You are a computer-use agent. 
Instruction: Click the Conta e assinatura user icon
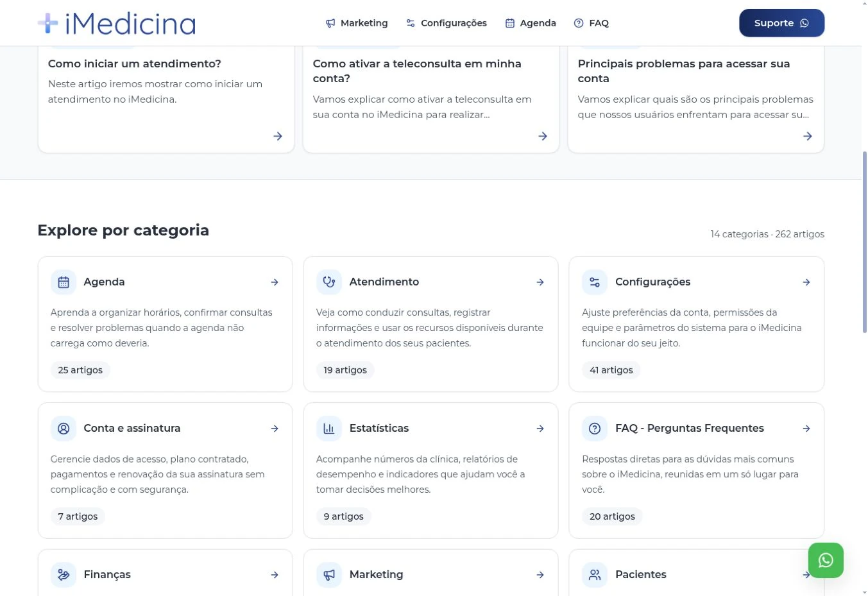click(64, 429)
